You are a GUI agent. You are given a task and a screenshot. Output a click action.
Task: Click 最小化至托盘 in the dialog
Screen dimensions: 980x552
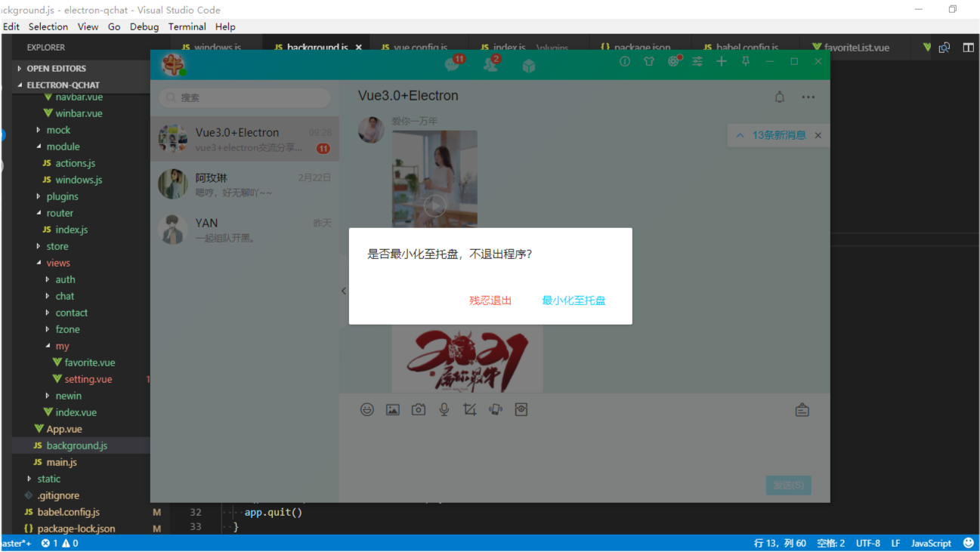(x=572, y=300)
